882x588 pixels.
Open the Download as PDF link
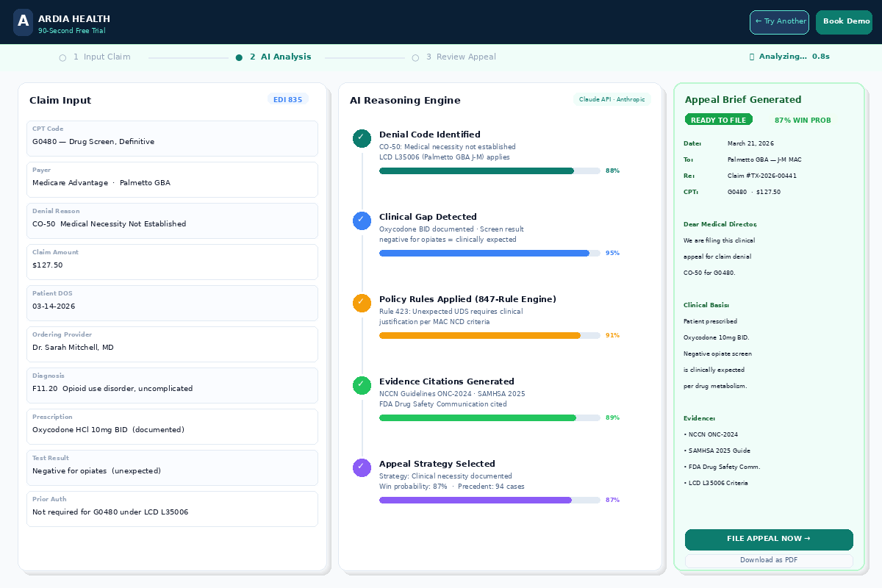(769, 560)
